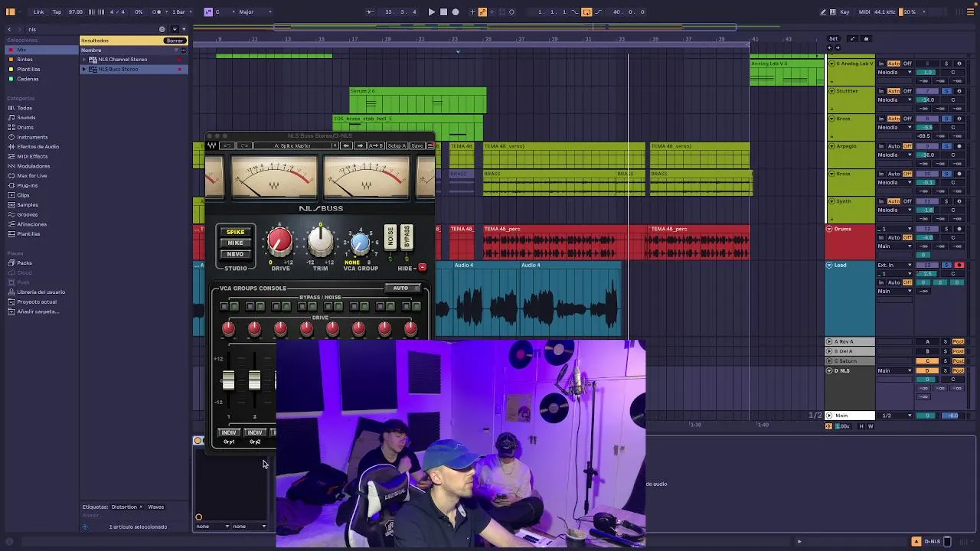Toggle the NOISE switch in NLS Buss
The image size is (980, 551).
(390, 237)
